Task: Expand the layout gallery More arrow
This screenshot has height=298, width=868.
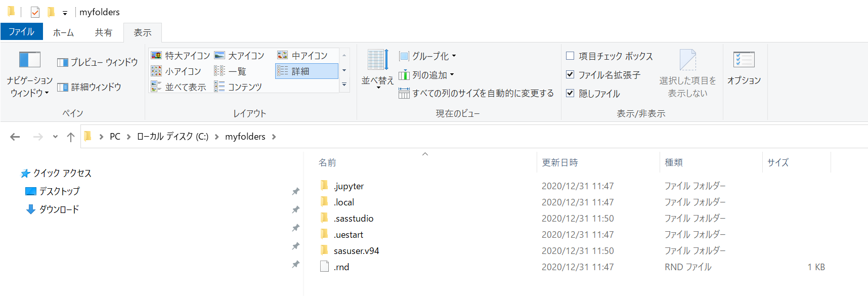Action: click(344, 85)
